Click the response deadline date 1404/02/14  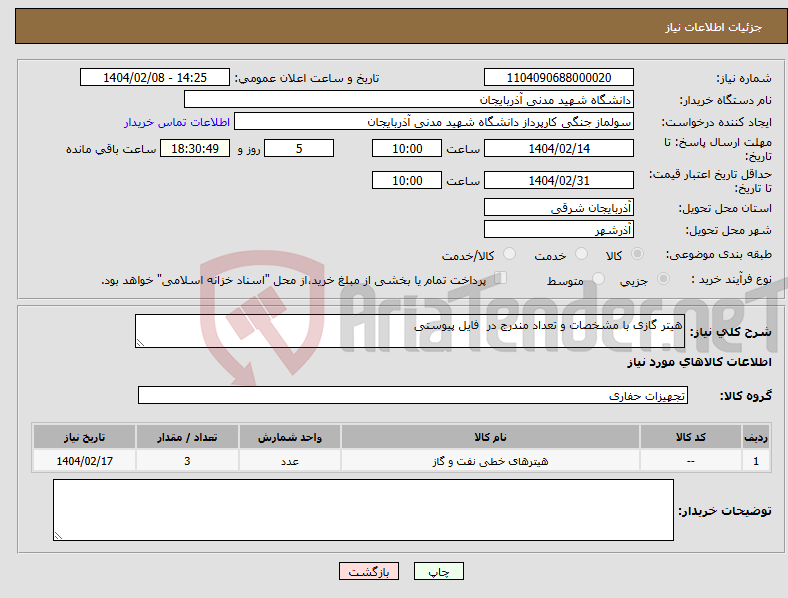point(559,148)
